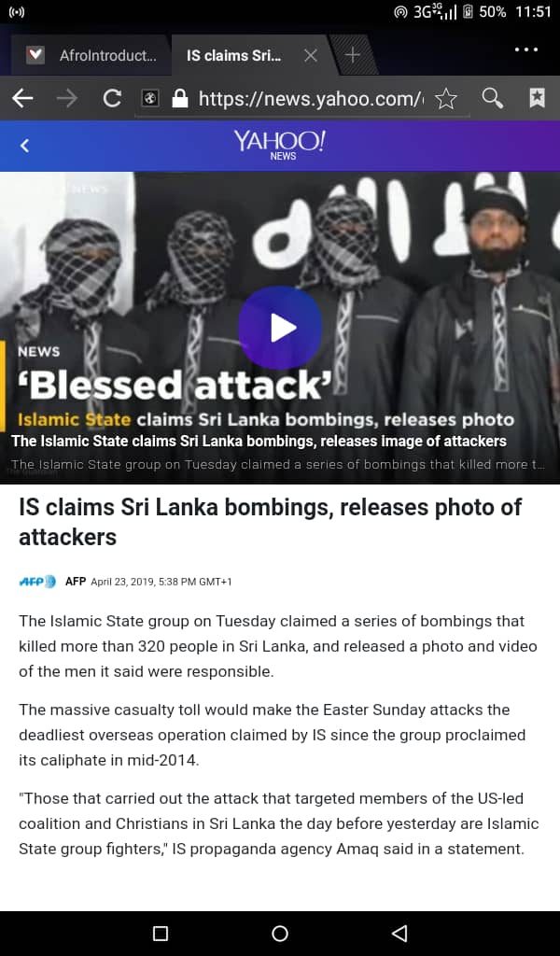Tap the Android back triangle button
The height and width of the screenshot is (956, 560).
(399, 934)
